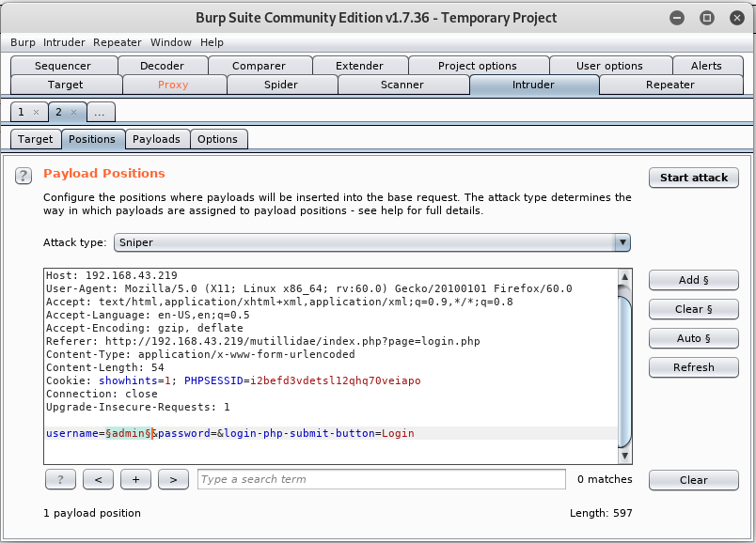Click the Upgrade-Insecure-Requests header line
The height and width of the screenshot is (543, 756).
[138, 407]
